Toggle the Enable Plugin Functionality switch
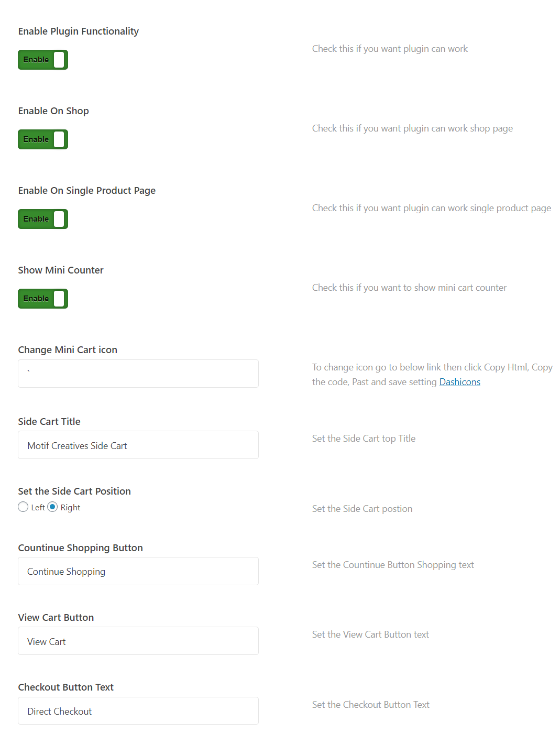 pyautogui.click(x=43, y=60)
